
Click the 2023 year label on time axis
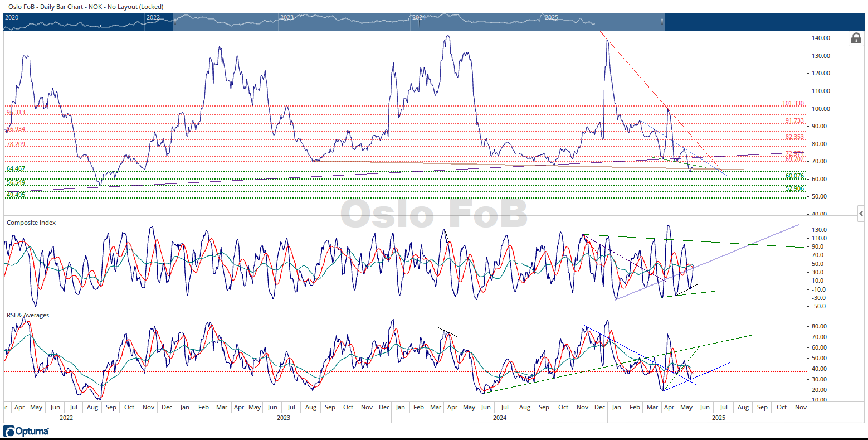(x=283, y=418)
